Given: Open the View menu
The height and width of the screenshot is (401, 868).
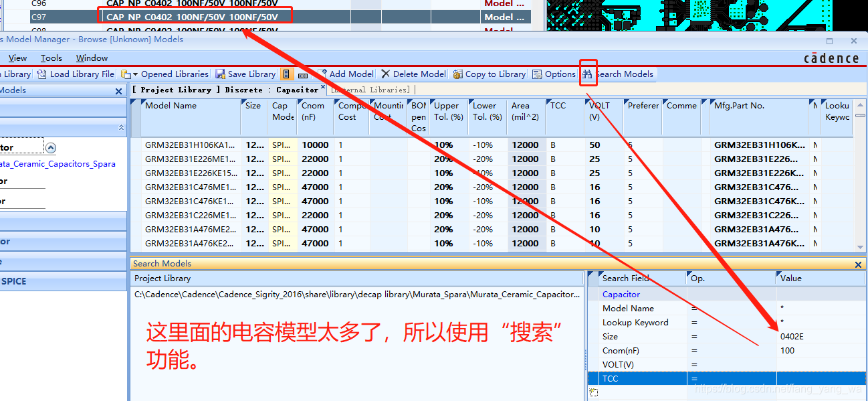Looking at the screenshot, I should tap(17, 58).
